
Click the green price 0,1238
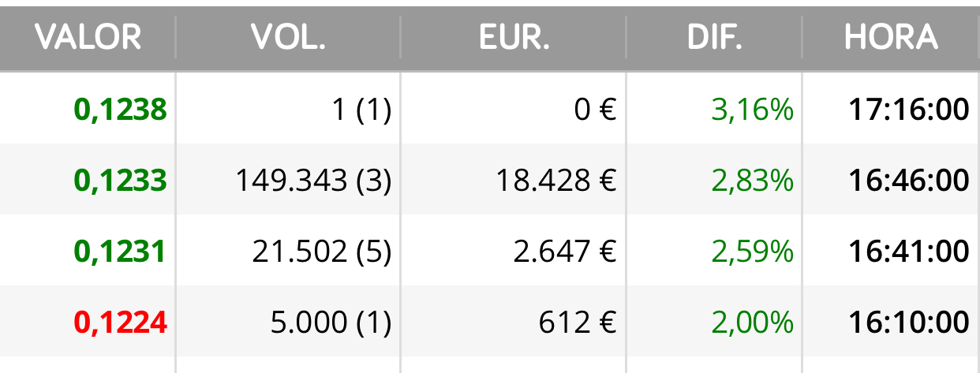[x=121, y=110]
